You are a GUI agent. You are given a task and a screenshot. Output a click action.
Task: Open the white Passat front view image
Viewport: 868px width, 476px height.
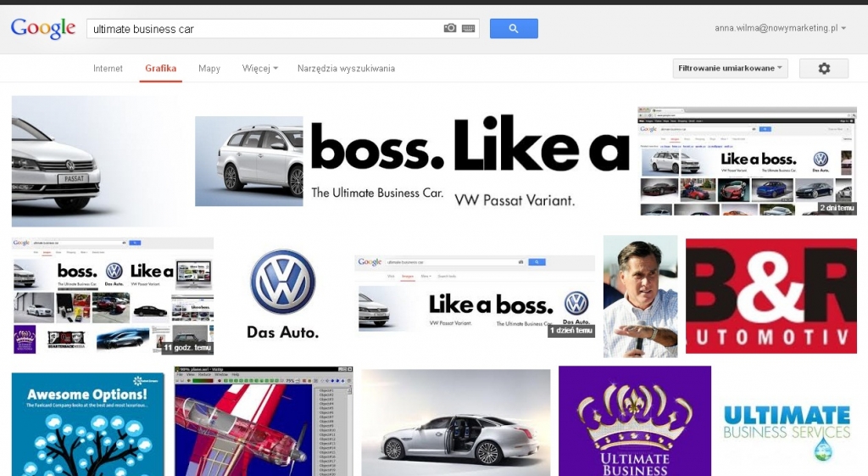point(93,161)
